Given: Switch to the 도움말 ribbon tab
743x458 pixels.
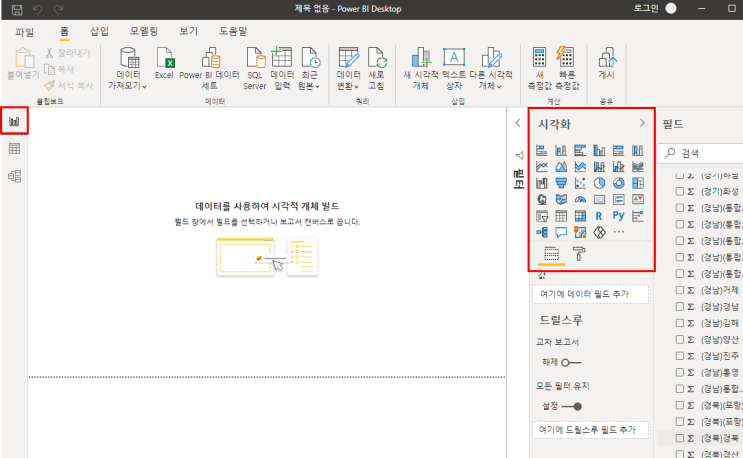Looking at the screenshot, I should [233, 31].
